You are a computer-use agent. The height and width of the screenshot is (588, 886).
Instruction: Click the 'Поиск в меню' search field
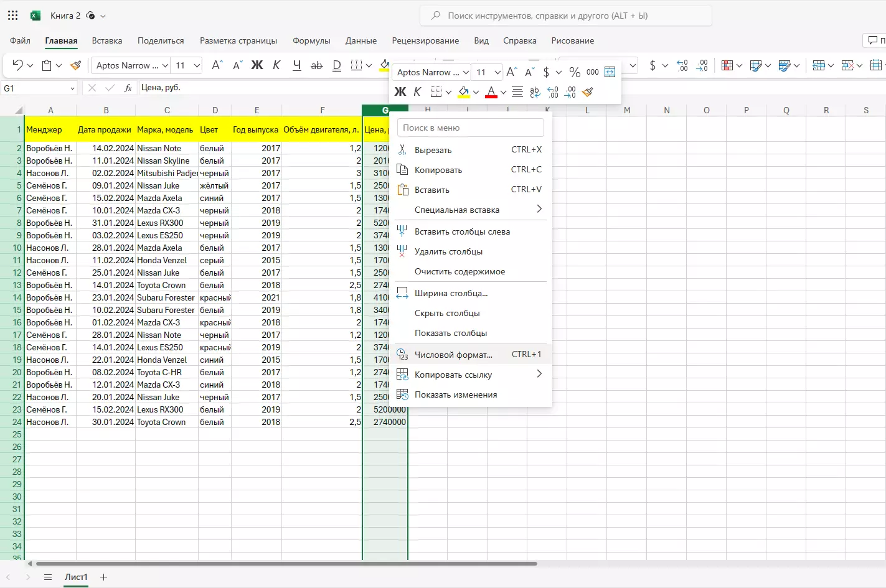[470, 128]
